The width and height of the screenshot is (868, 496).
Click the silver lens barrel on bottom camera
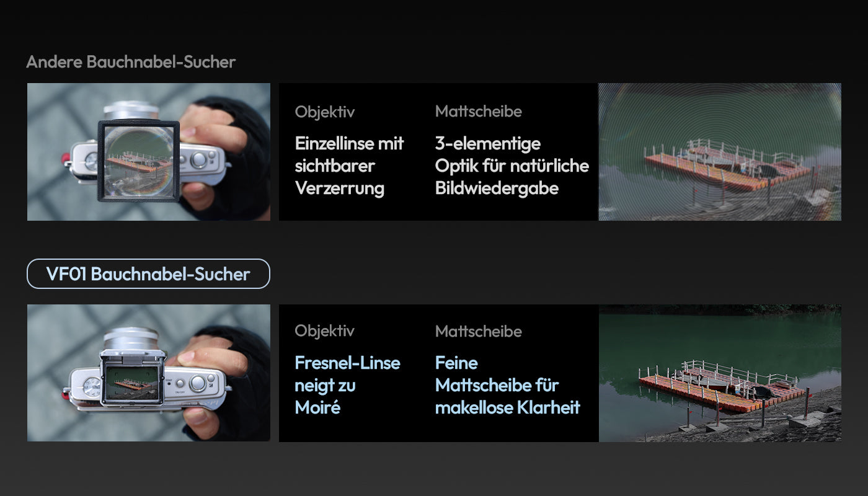131,339
